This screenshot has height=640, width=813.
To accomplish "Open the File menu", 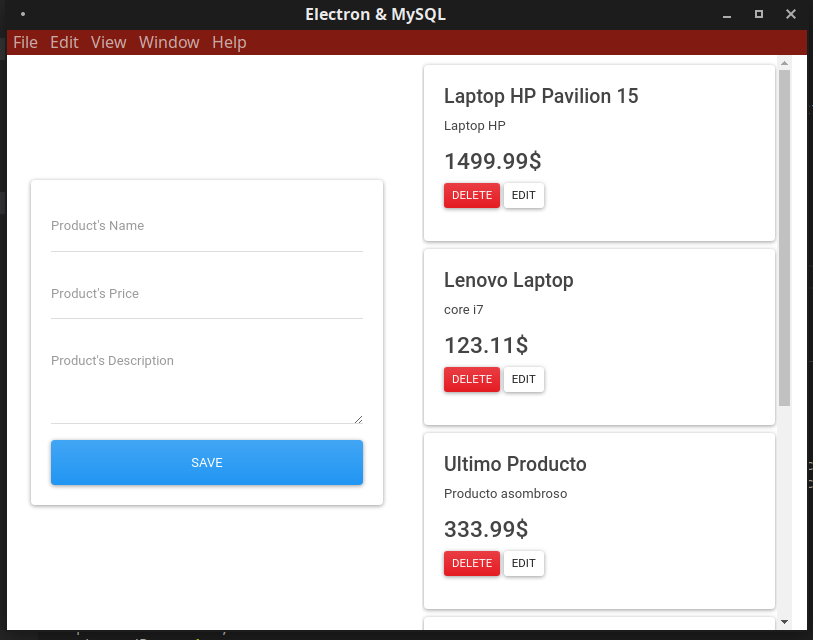I will coord(25,42).
